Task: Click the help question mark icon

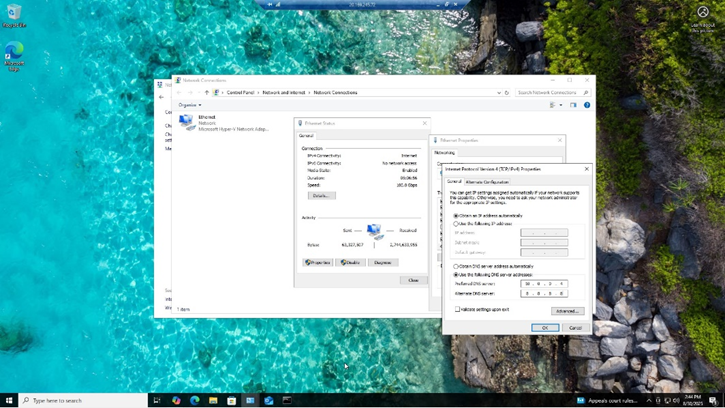Action: 587,105
